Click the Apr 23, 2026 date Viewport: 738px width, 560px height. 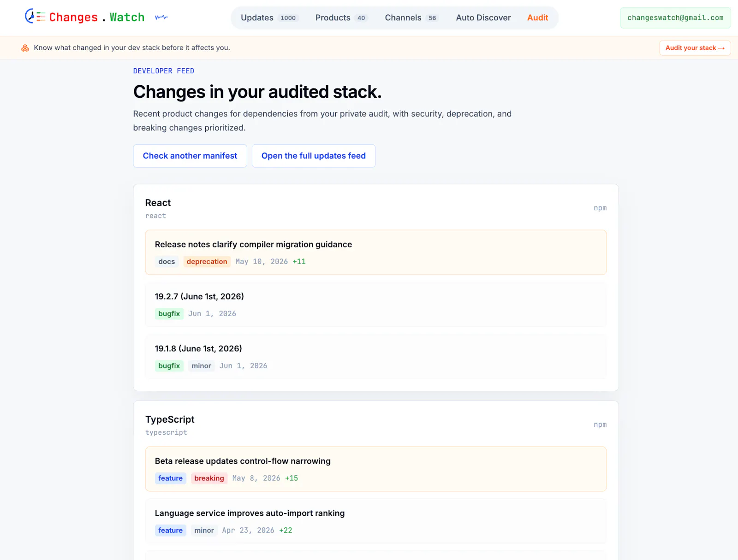click(248, 531)
